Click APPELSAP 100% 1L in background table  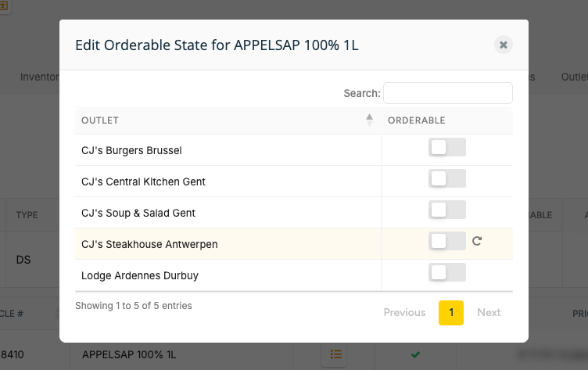[129, 354]
